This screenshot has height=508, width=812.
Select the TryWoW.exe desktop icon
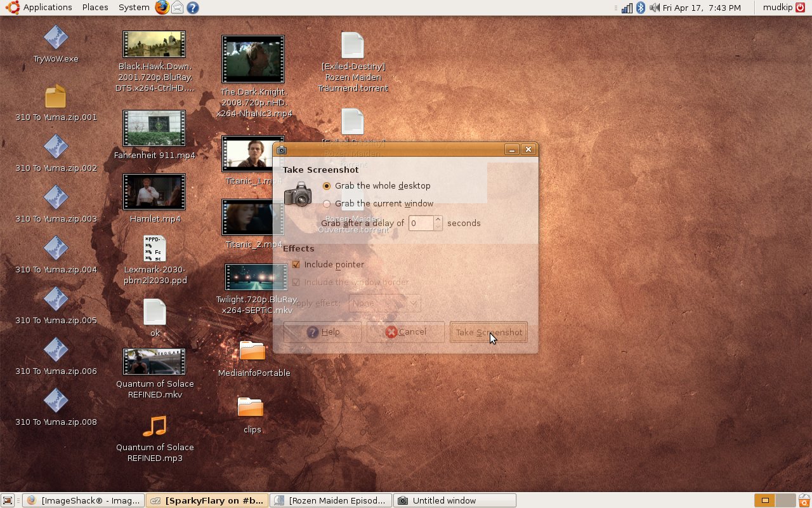pyautogui.click(x=56, y=38)
